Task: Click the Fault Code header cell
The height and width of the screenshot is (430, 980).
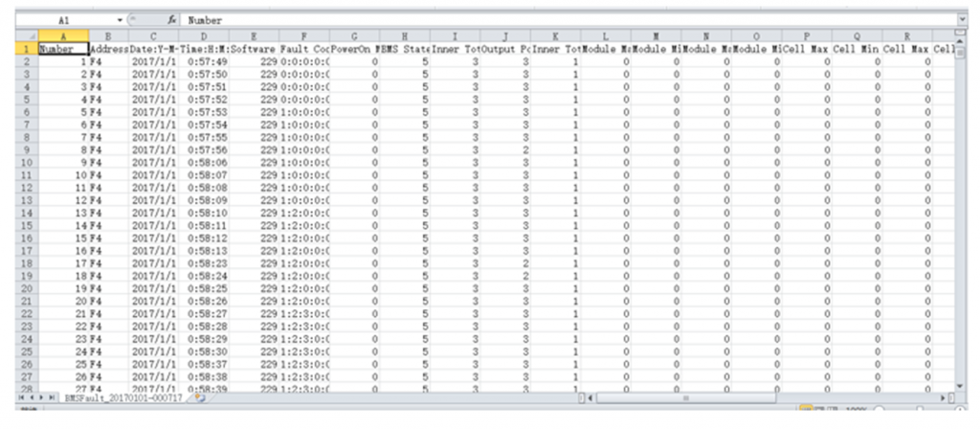Action: pyautogui.click(x=303, y=48)
